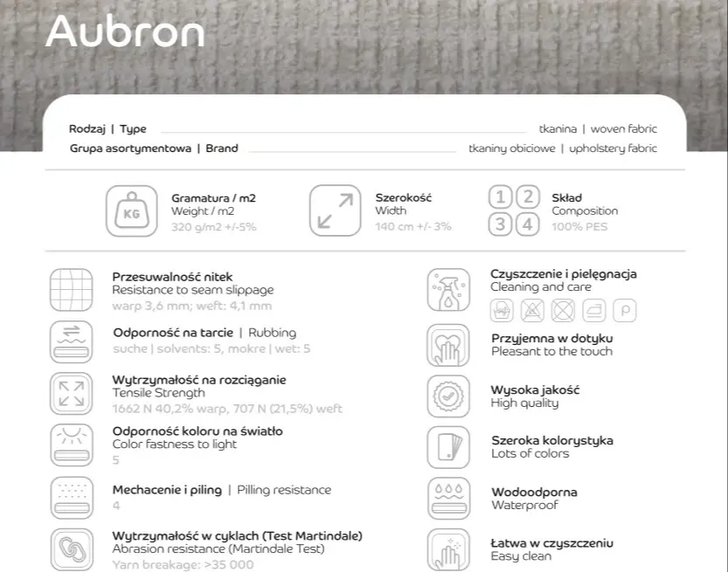Image resolution: width=728 pixels, height=572 pixels.
Task: Click the color fastness sun icon
Action: (x=72, y=445)
